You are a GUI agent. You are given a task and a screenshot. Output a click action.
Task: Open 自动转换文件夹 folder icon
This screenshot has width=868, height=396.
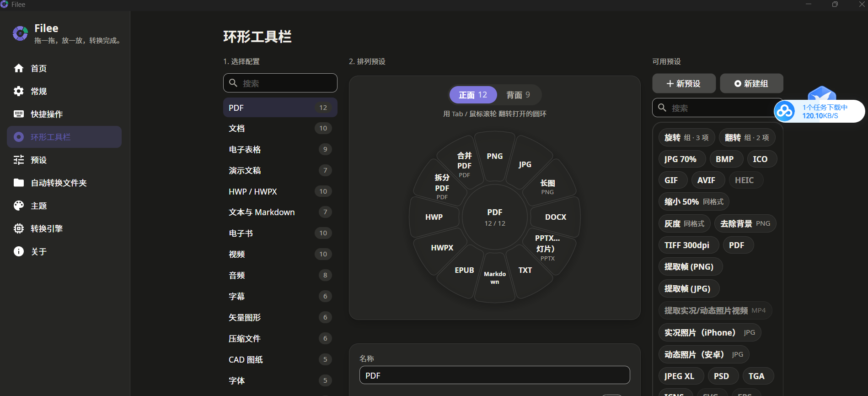tap(19, 183)
